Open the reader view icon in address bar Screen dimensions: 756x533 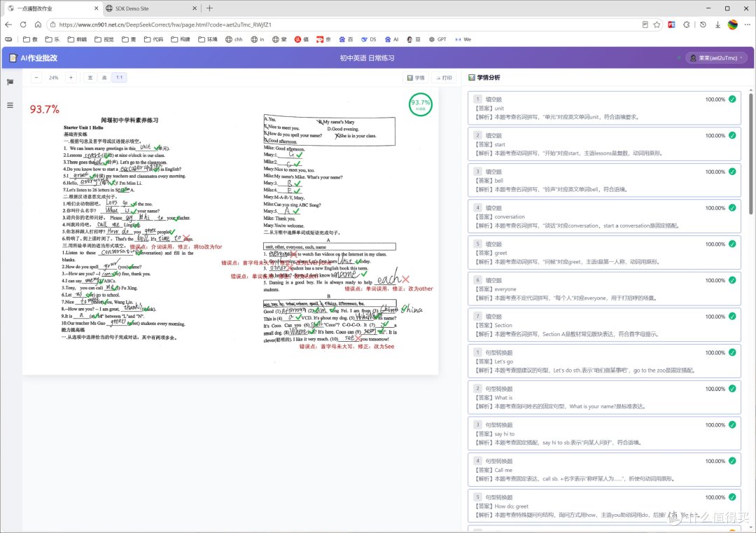coord(645,25)
